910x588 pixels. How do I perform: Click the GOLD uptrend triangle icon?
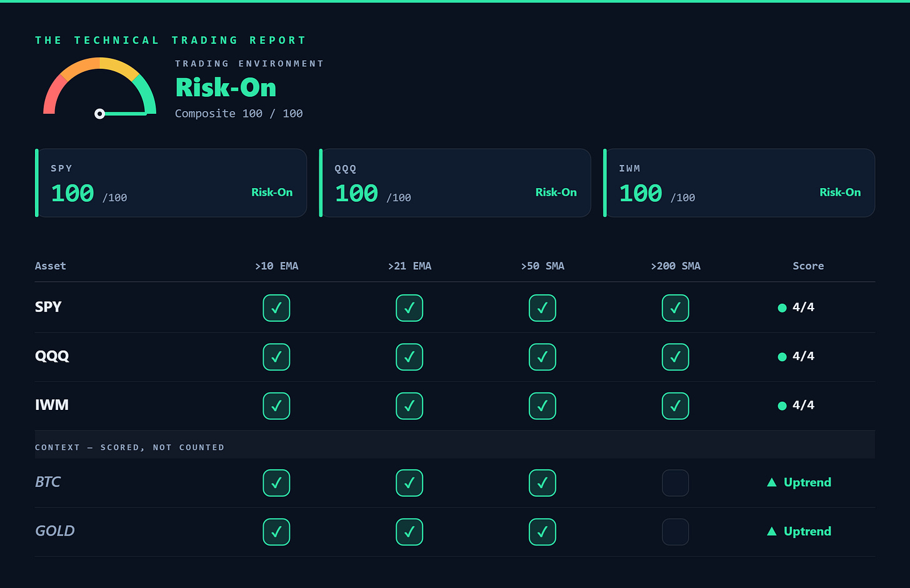coord(772,531)
